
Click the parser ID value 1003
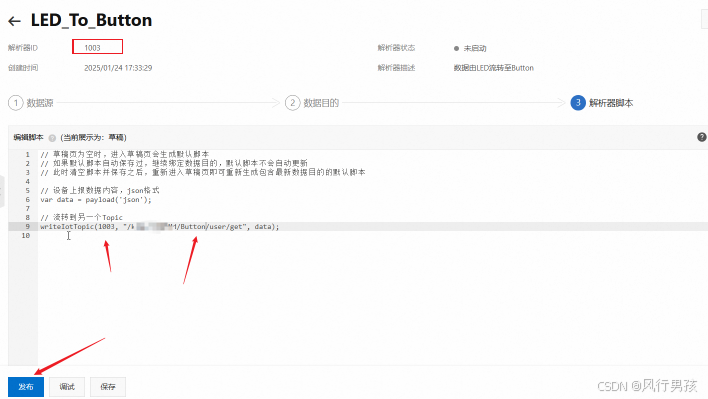93,48
